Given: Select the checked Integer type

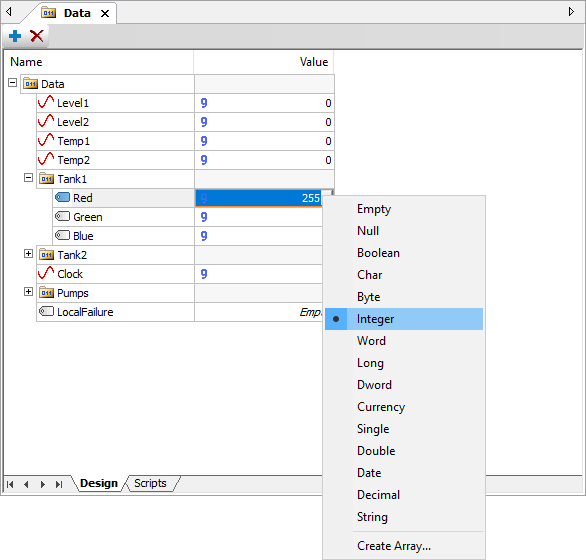Looking at the screenshot, I should (x=404, y=319).
